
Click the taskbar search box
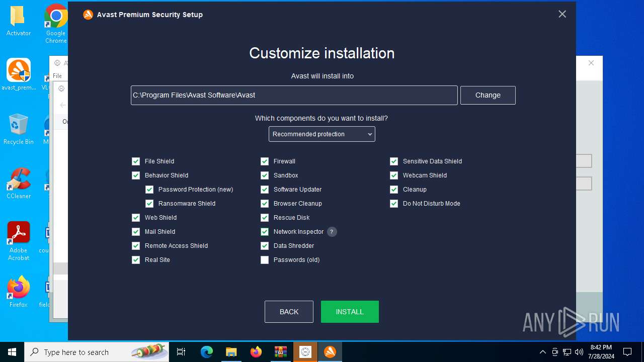click(97, 352)
